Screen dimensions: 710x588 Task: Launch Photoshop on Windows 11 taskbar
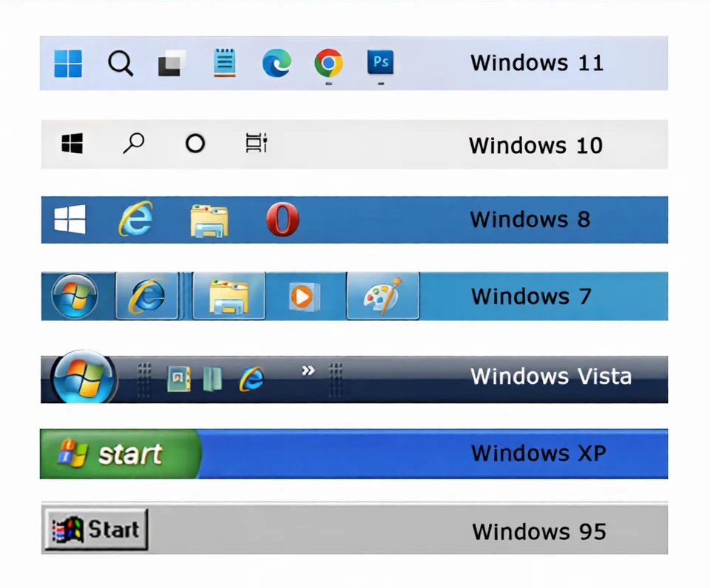pos(380,62)
